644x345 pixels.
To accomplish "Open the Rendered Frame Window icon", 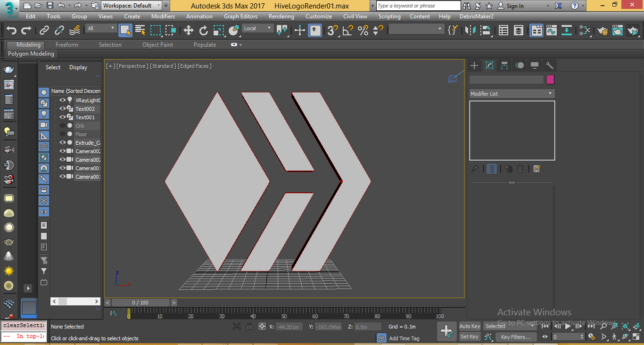I will click(x=618, y=31).
